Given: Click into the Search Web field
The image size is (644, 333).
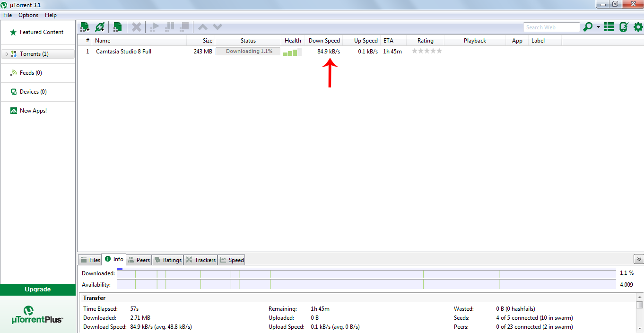Looking at the screenshot, I should click(x=551, y=27).
